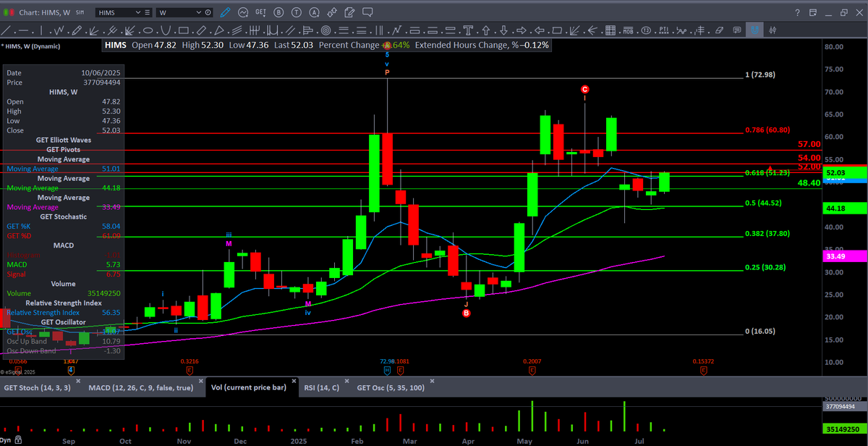
Task: Open the drawing settings sliders icon
Action: [x=773, y=30]
